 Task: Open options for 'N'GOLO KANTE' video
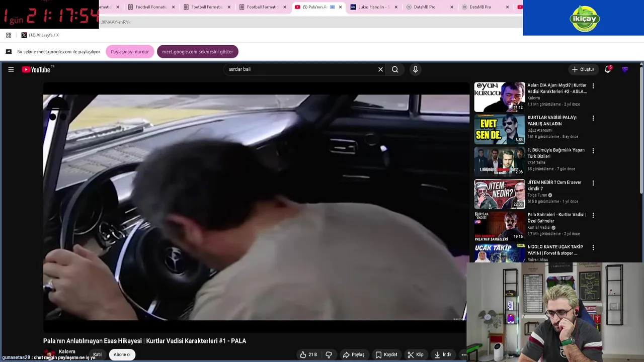(x=593, y=247)
